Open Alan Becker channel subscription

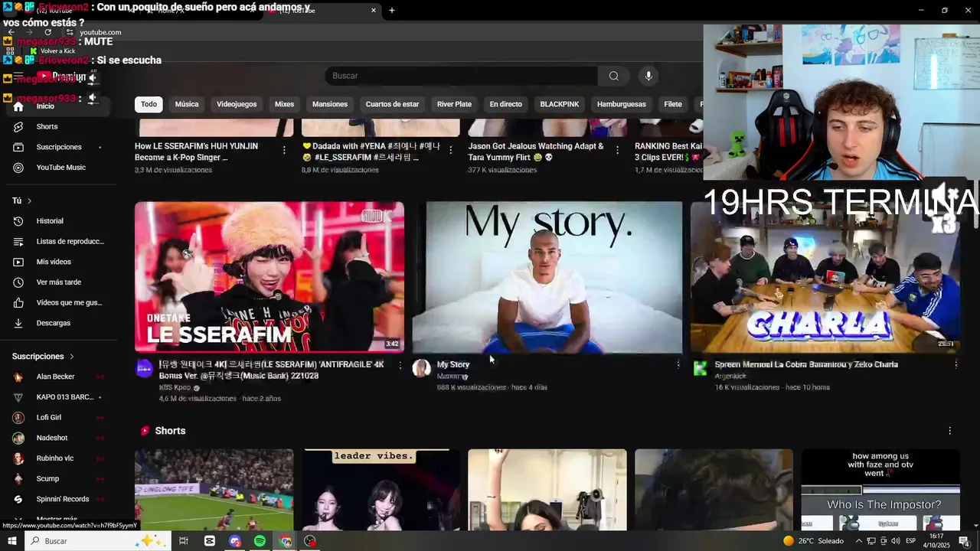[x=60, y=377]
